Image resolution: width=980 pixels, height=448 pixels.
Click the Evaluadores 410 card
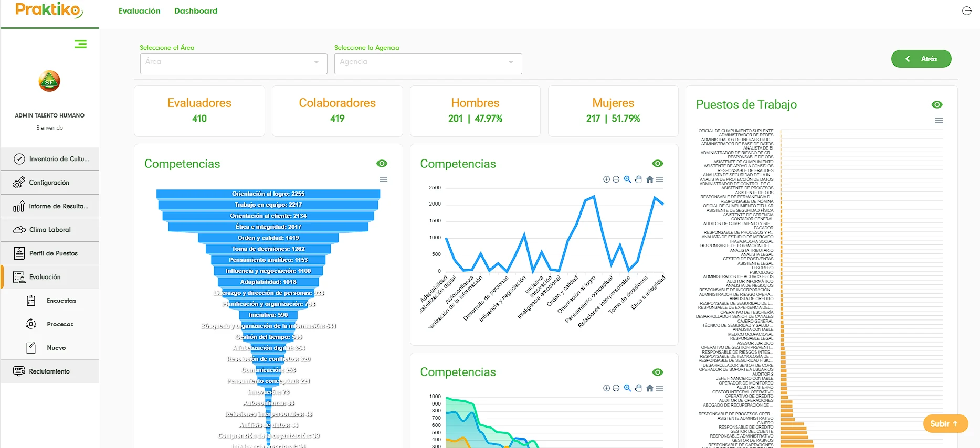[199, 111]
